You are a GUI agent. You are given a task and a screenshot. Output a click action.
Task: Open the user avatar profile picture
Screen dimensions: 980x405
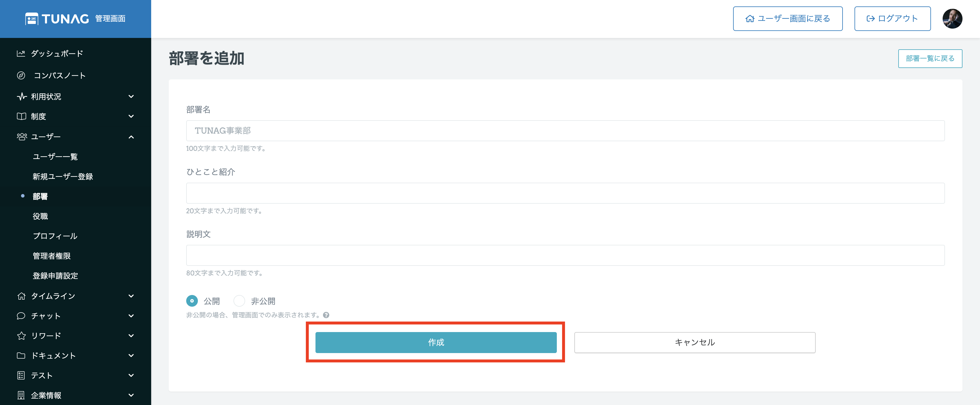click(x=952, y=19)
